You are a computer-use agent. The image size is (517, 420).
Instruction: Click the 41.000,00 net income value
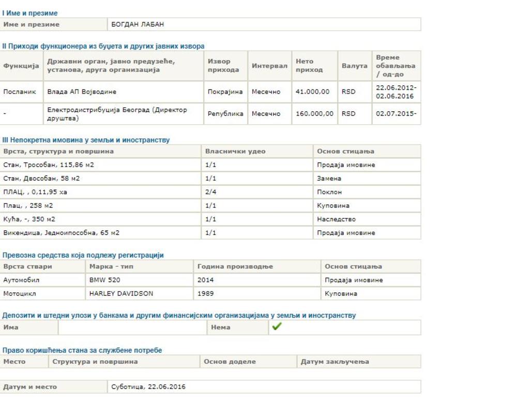tap(312, 92)
